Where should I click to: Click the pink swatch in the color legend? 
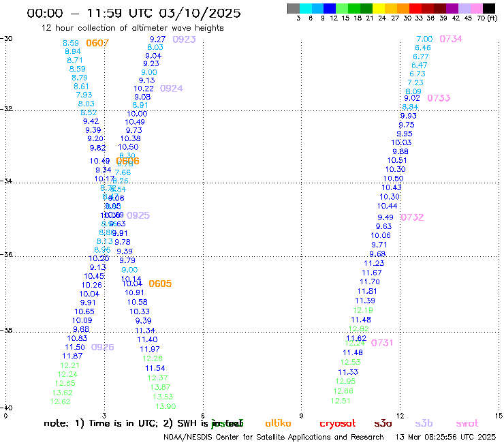(x=477, y=8)
